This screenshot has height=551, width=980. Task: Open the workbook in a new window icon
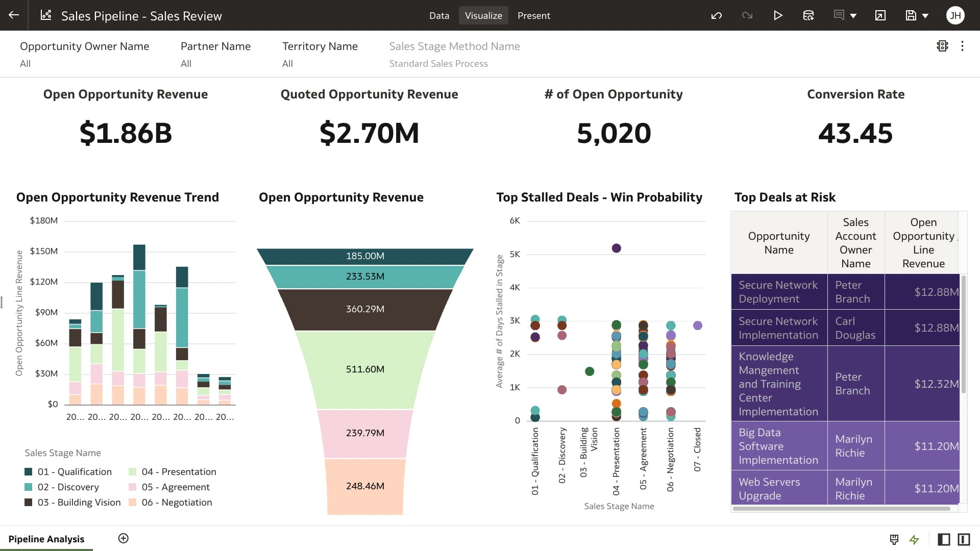click(880, 16)
